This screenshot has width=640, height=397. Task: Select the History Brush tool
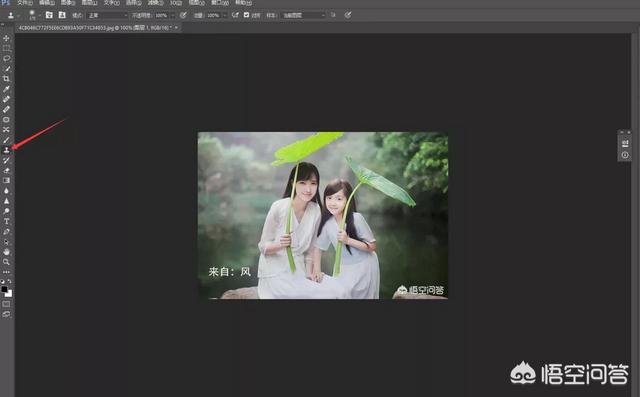pos(6,160)
